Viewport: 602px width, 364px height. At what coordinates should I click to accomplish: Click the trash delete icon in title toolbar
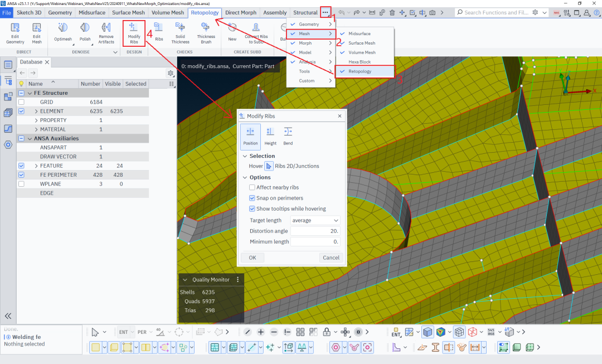392,13
